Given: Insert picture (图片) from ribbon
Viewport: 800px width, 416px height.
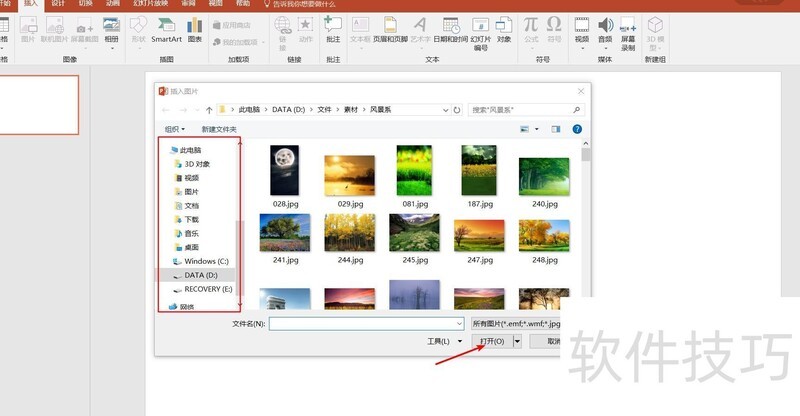Looking at the screenshot, I should tap(28, 30).
